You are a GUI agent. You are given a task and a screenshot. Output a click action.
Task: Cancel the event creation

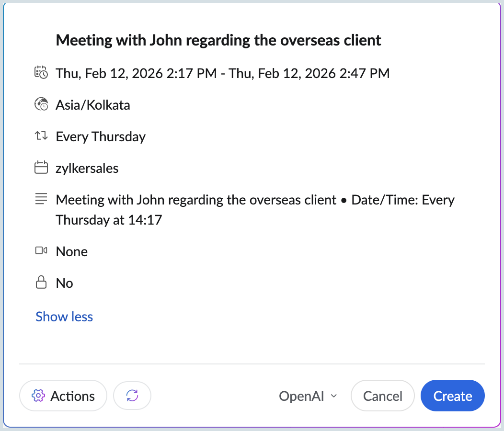pyautogui.click(x=382, y=396)
